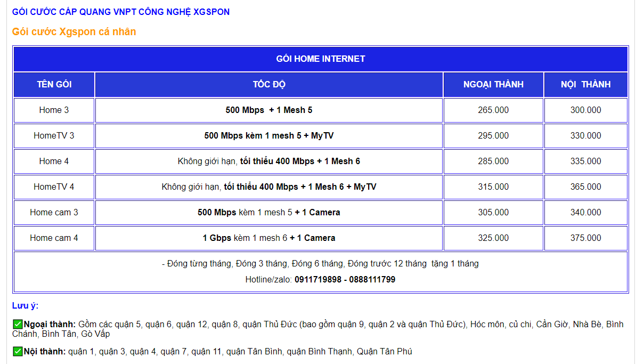The width and height of the screenshot is (644, 364).
Task: Select the Home 3 package name cell
Action: click(x=54, y=110)
